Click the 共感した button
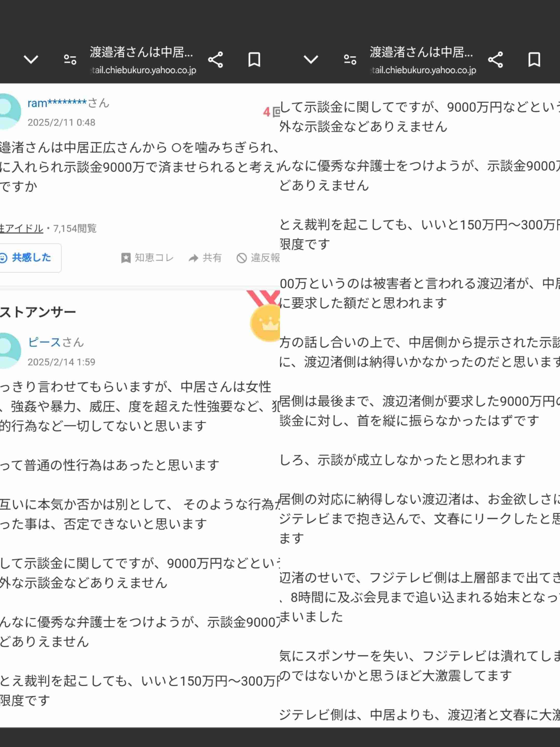This screenshot has width=560, height=747. click(30, 258)
